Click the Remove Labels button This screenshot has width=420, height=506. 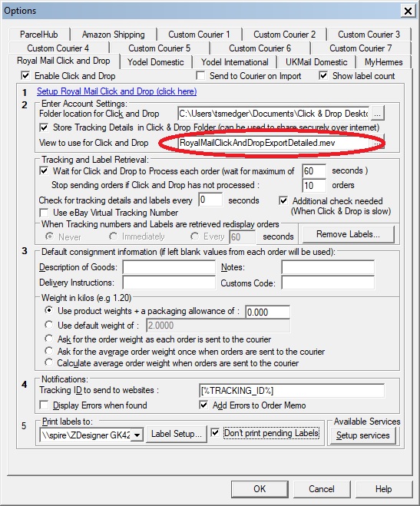[348, 234]
